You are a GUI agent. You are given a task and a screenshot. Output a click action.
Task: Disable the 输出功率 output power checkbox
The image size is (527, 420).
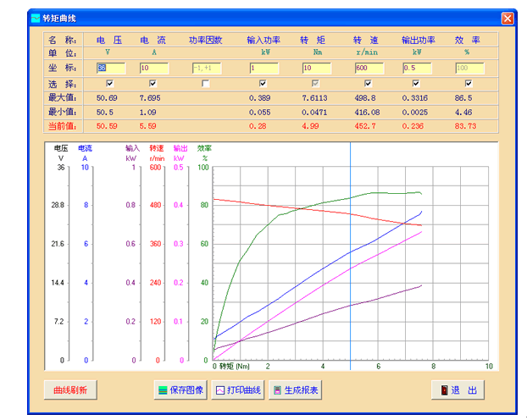416,84
